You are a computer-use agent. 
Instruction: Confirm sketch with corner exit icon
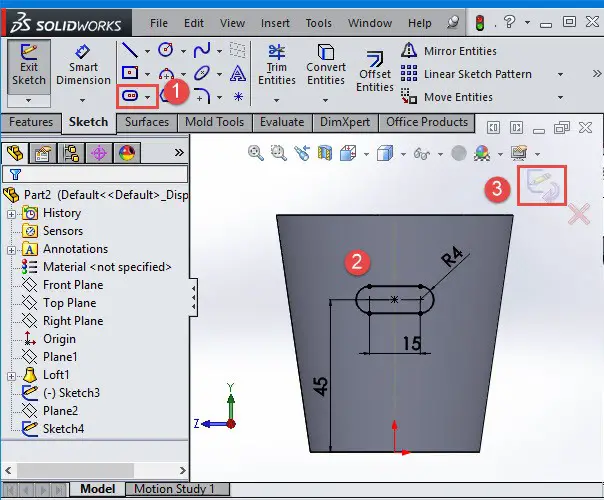pos(542,186)
